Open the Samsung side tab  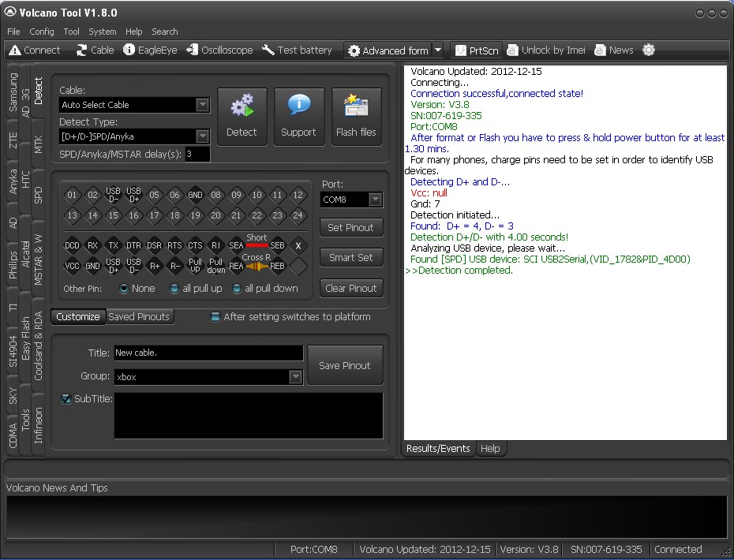pos(13,92)
